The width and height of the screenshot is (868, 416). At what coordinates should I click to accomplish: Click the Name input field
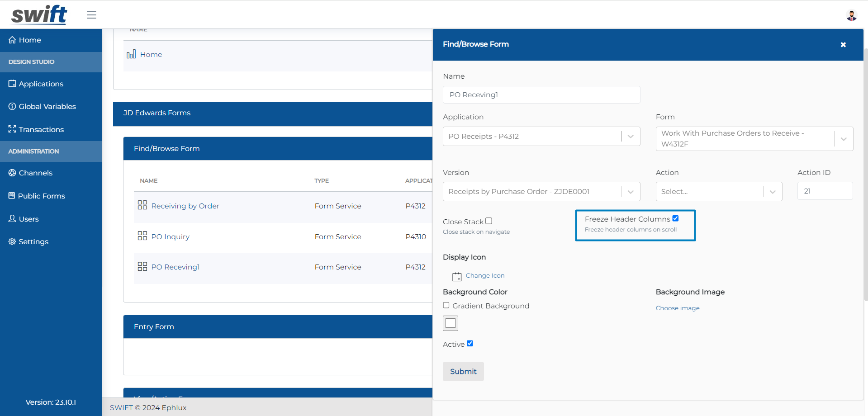click(x=541, y=95)
